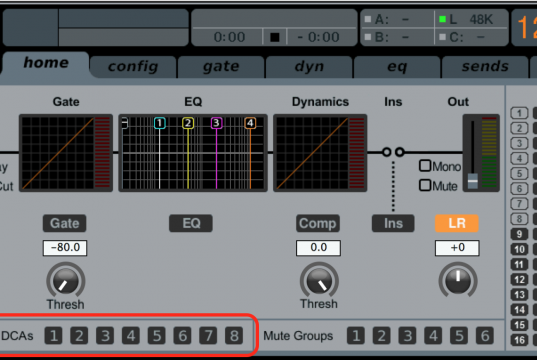Viewport: 537px width, 360px height.
Task: Click the comp threshold value field 0.0
Action: pos(318,248)
